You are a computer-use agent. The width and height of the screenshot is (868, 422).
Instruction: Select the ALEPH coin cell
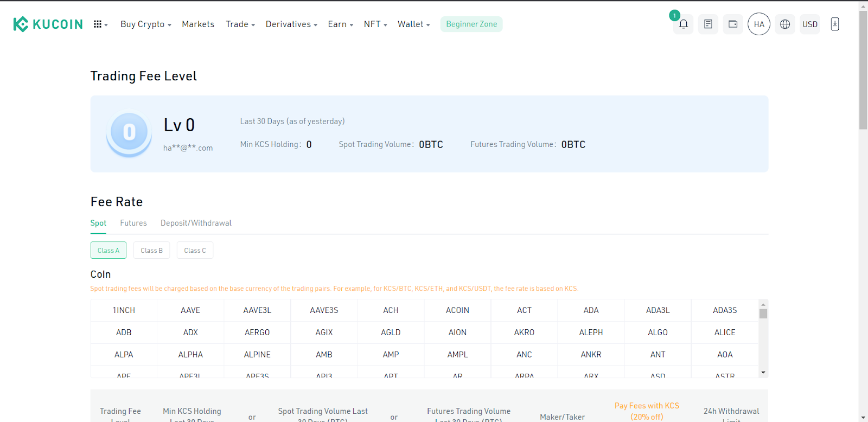[x=591, y=333]
